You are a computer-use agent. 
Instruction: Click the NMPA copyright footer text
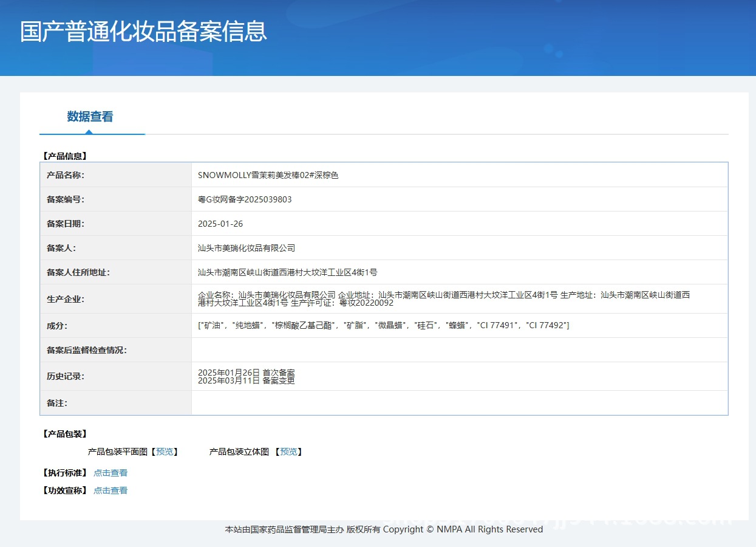click(384, 529)
